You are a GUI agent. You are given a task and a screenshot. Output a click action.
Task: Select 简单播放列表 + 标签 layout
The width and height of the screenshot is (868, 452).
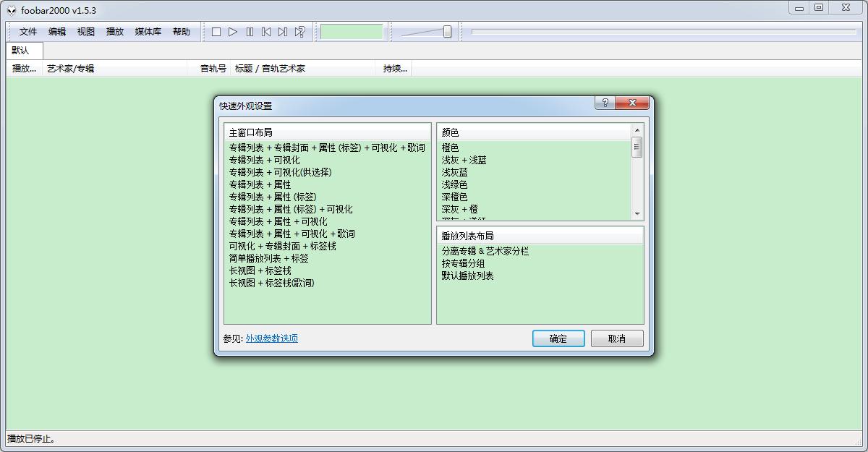point(268,257)
